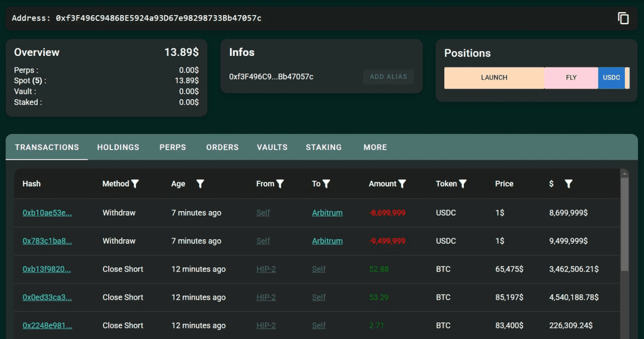This screenshot has width=644, height=339.
Task: Open the More tab menu
Action: pyautogui.click(x=375, y=147)
